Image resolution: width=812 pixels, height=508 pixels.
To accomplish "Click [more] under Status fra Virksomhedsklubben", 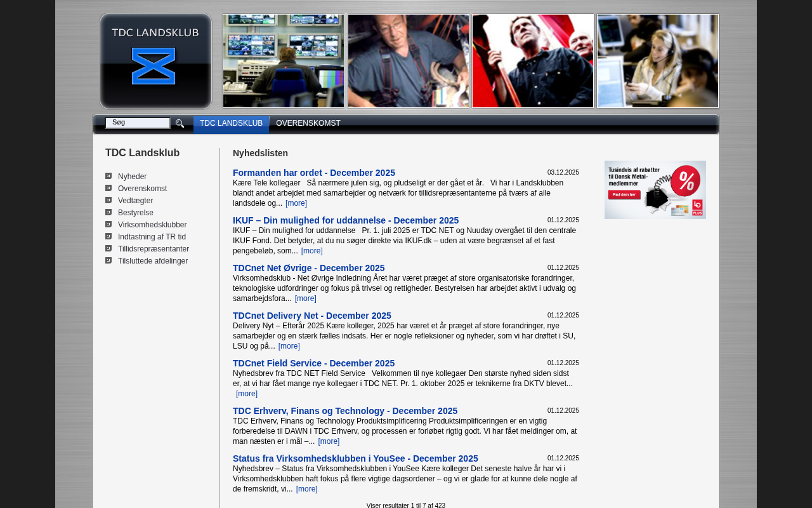I will coord(307,489).
